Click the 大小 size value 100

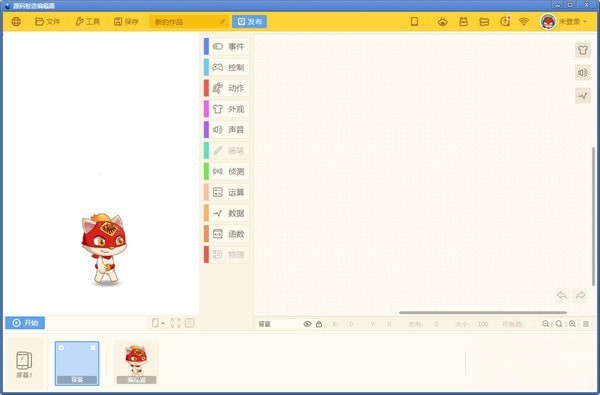pyautogui.click(x=483, y=324)
